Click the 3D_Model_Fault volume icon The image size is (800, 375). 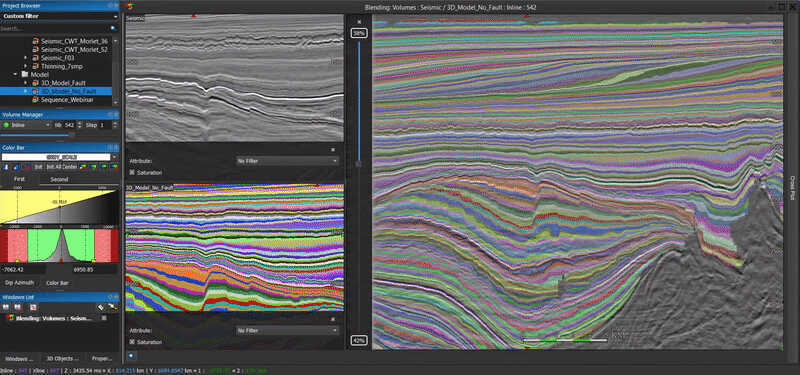coord(35,83)
